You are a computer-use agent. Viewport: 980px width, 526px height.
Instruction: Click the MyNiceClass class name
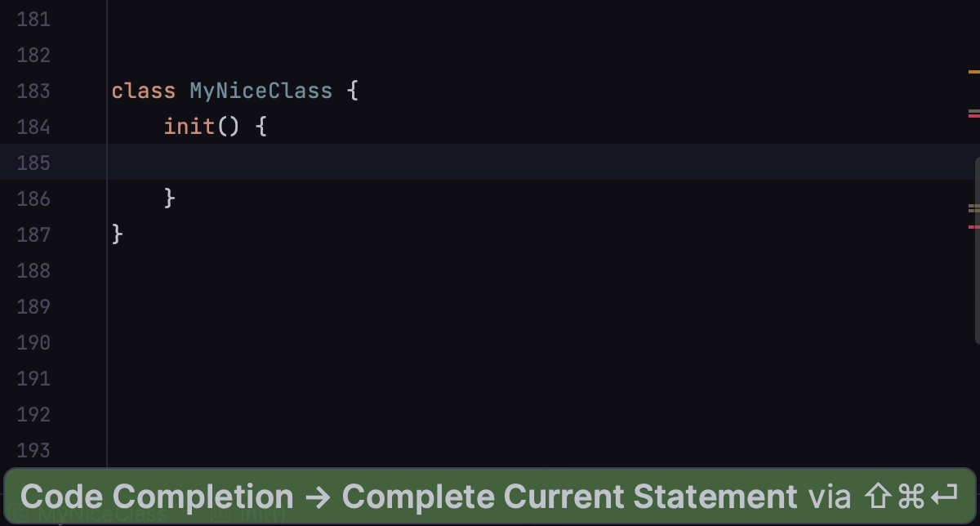coord(261,91)
